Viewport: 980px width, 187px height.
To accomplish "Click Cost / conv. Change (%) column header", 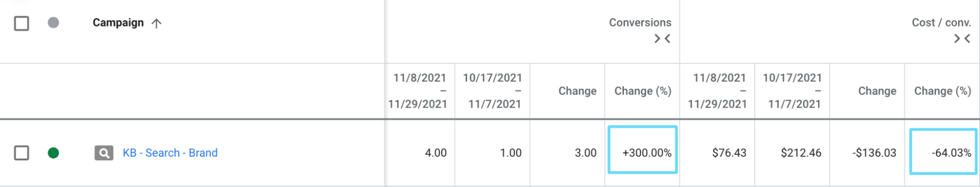I will tap(942, 91).
